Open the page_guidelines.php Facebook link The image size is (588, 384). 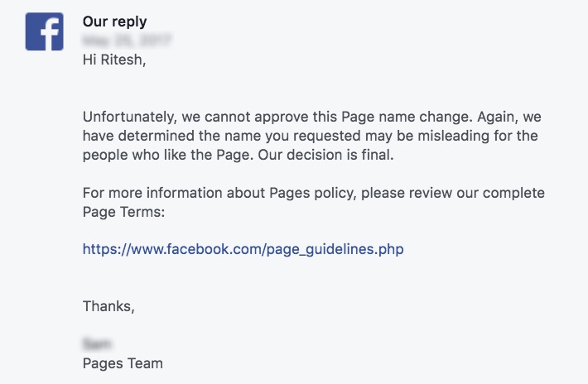[243, 249]
